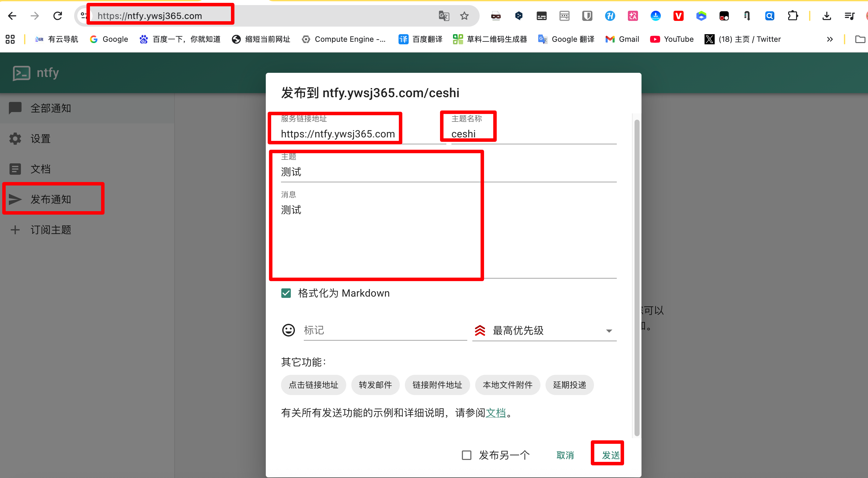
Task: Click 订阅主题 in the sidebar
Action: click(87, 230)
